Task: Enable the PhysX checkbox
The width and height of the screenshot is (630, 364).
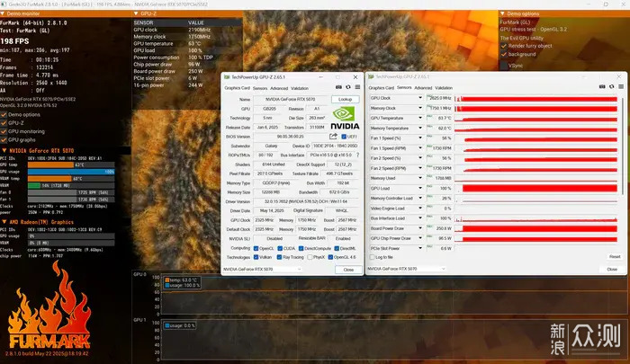Action: [x=310, y=257]
